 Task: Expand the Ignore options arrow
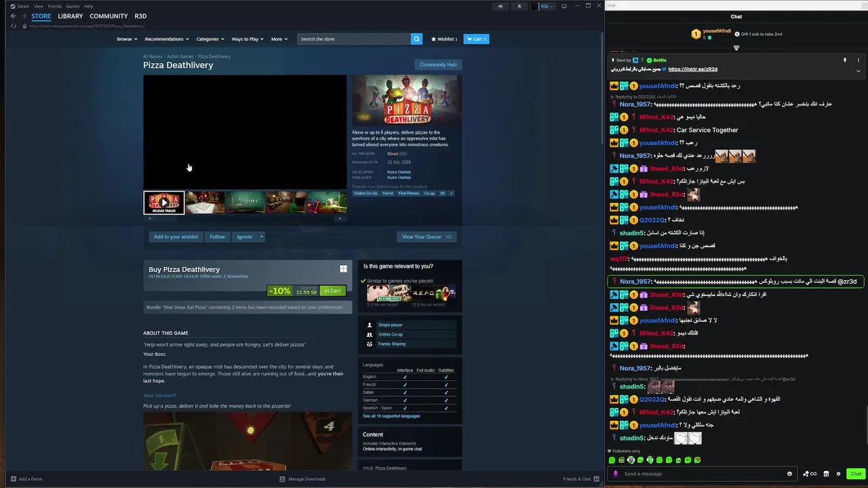261,237
